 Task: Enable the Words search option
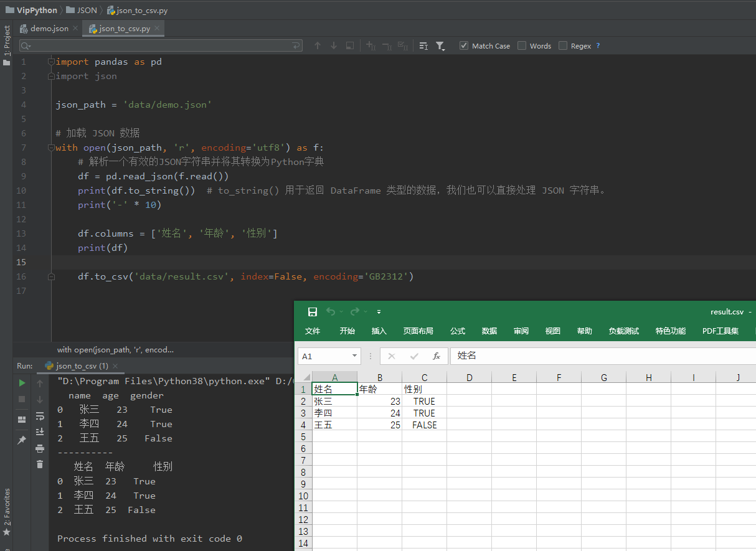[x=522, y=45]
